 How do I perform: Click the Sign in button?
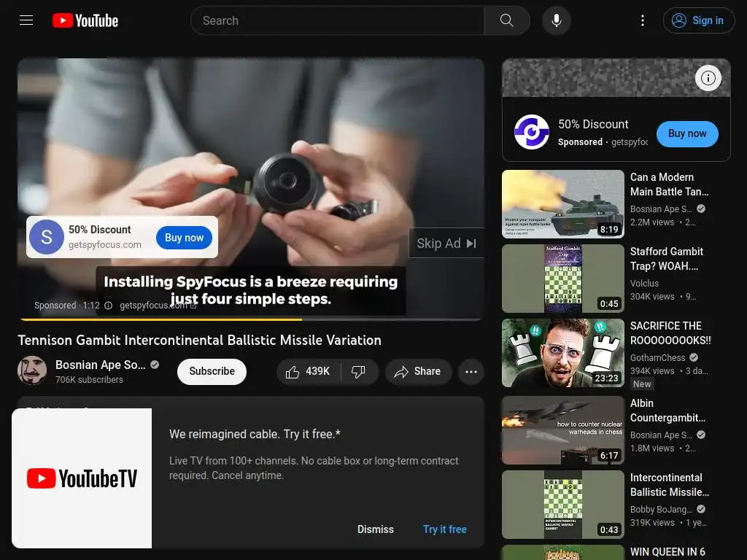pos(698,20)
